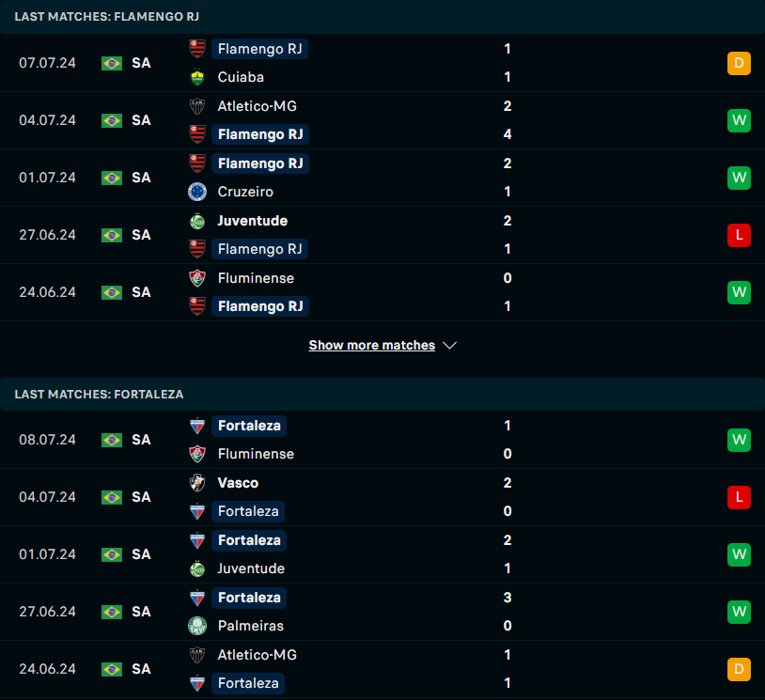Click Fluminense crest in 08.07.24 Fortaleza match
The height and width of the screenshot is (700, 765).
197,454
